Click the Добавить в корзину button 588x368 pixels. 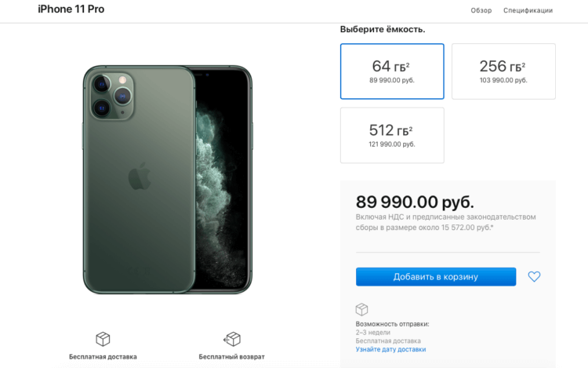coord(436,277)
